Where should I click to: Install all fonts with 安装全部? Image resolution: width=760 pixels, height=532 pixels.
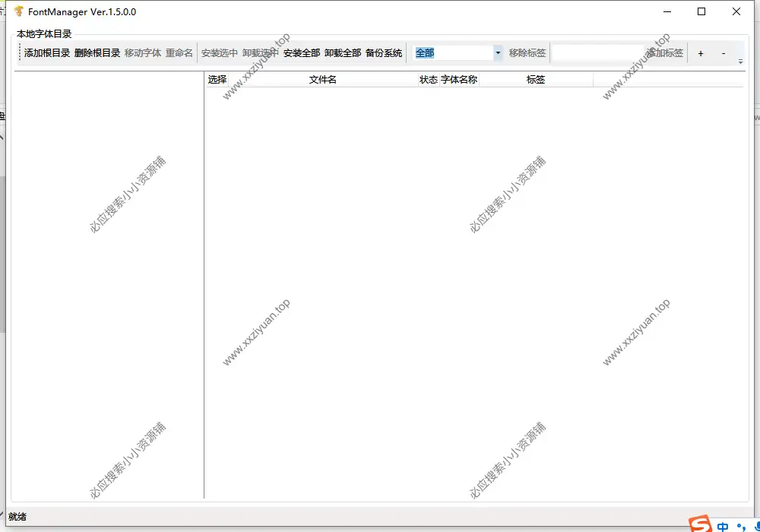pyautogui.click(x=302, y=52)
